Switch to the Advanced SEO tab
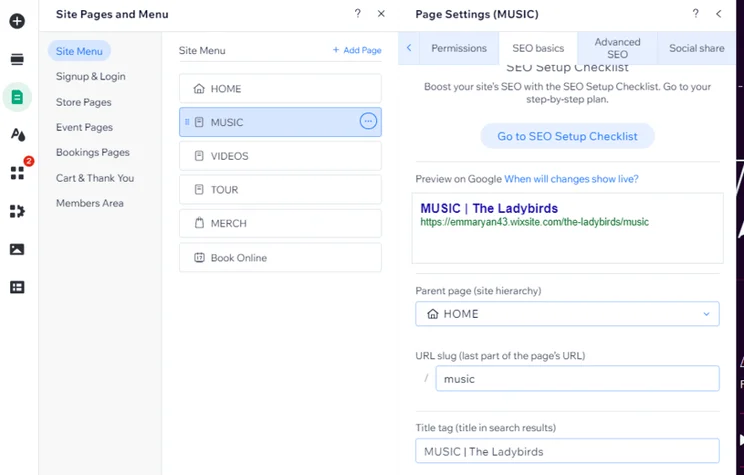The height and width of the screenshot is (475, 744). point(617,48)
